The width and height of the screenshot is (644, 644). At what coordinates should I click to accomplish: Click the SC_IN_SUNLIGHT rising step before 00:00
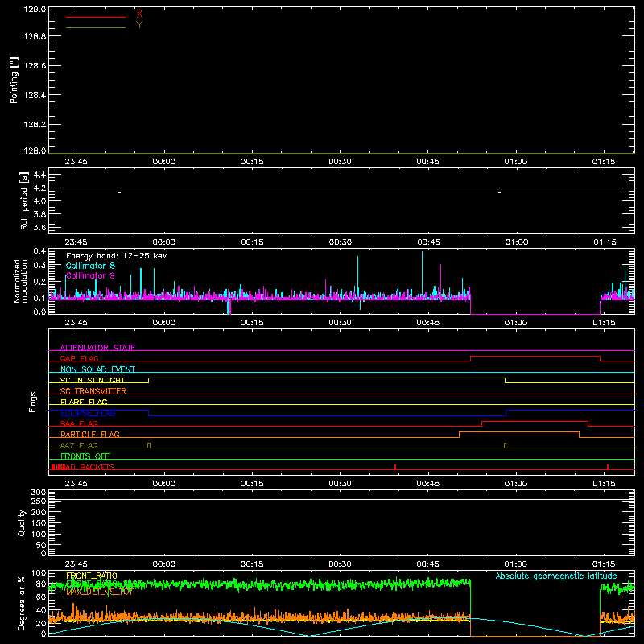click(x=149, y=380)
